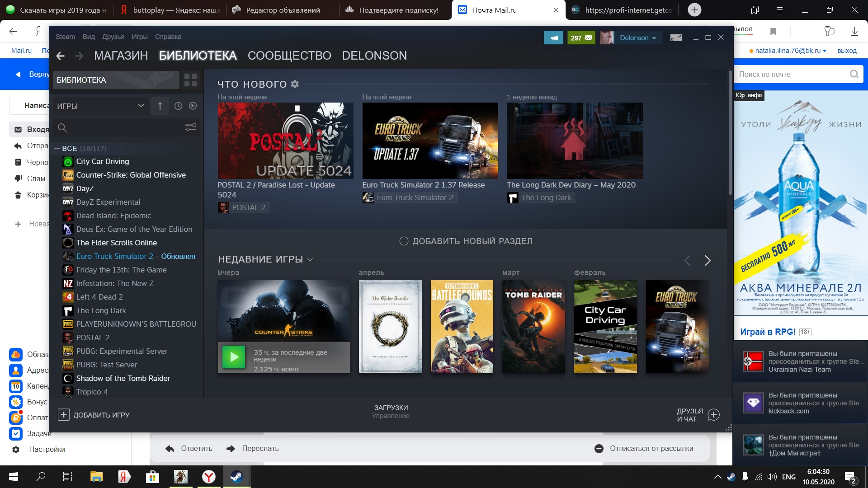Open the 297 inbox notifications
The width and height of the screenshot is (868, 488).
(x=581, y=38)
